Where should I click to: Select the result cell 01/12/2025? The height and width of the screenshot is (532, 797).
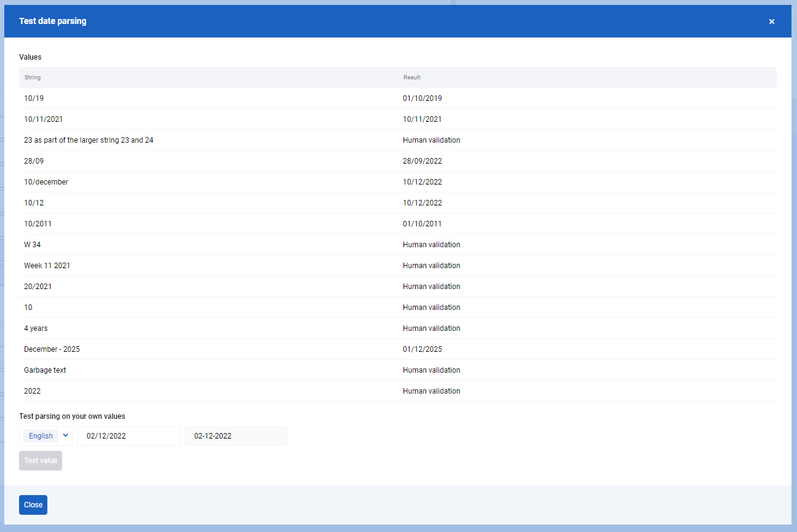click(422, 349)
